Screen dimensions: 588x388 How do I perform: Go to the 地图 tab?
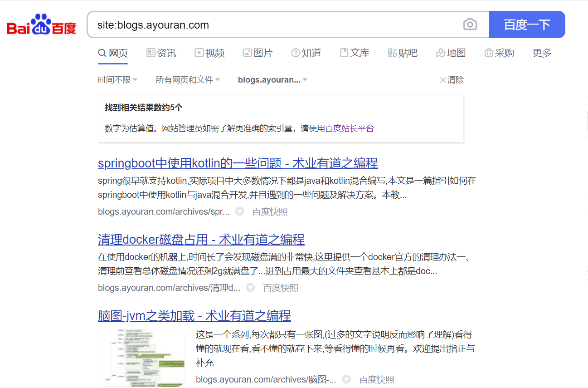[x=451, y=53]
